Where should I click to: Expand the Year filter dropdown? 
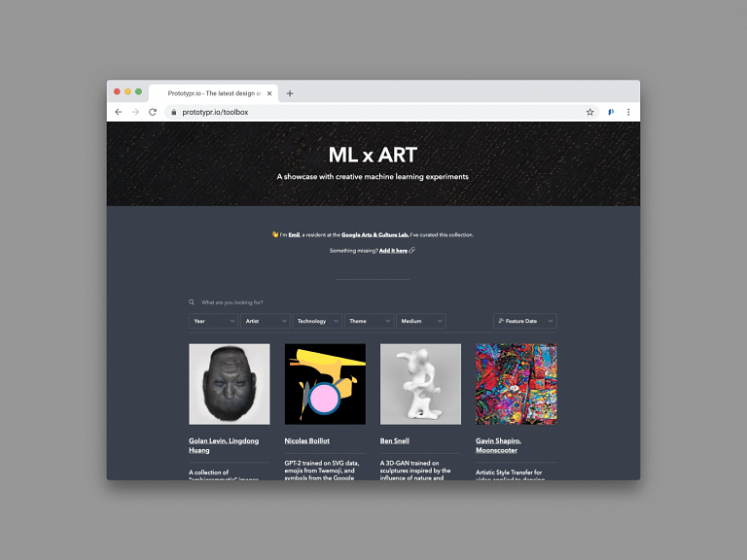click(213, 321)
